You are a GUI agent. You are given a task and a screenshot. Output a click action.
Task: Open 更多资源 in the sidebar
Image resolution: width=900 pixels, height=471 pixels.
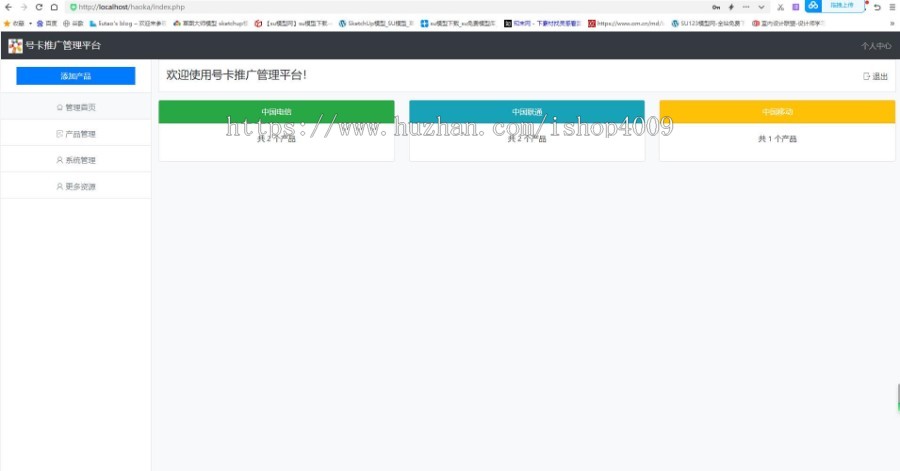76,186
